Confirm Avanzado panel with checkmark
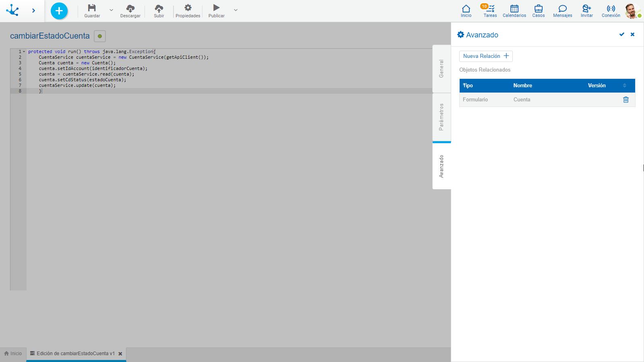This screenshot has height=362, width=644. tap(622, 35)
